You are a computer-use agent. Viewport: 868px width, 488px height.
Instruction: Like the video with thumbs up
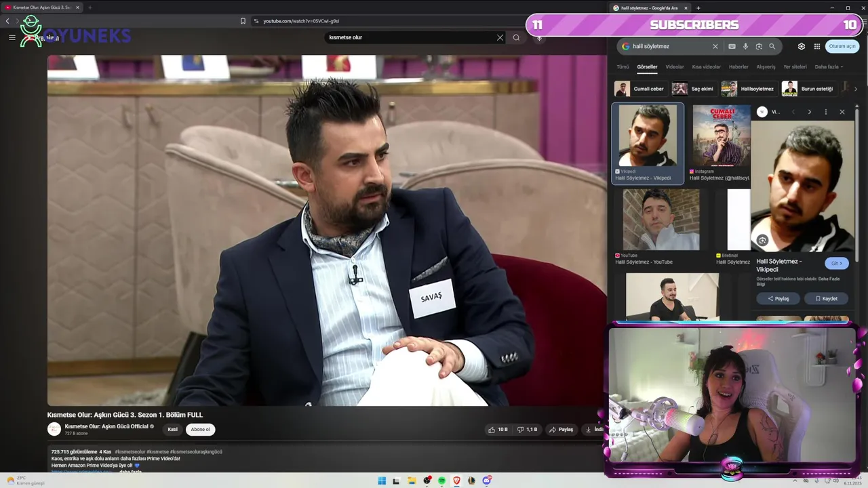point(498,430)
